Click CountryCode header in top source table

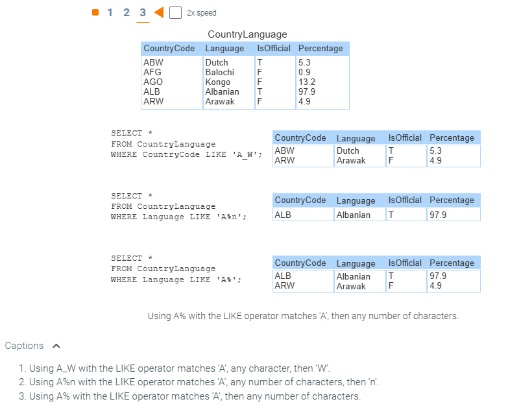tap(169, 49)
